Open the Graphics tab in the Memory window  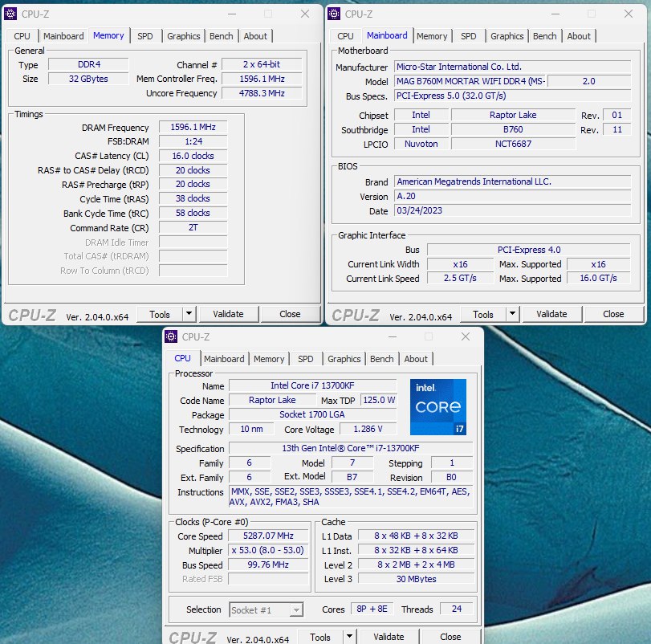pyautogui.click(x=184, y=36)
